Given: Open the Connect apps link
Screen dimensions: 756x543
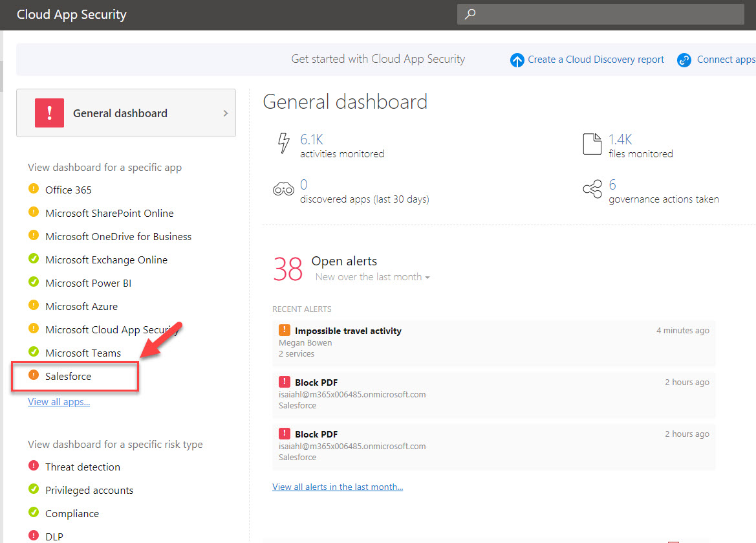Looking at the screenshot, I should 726,60.
